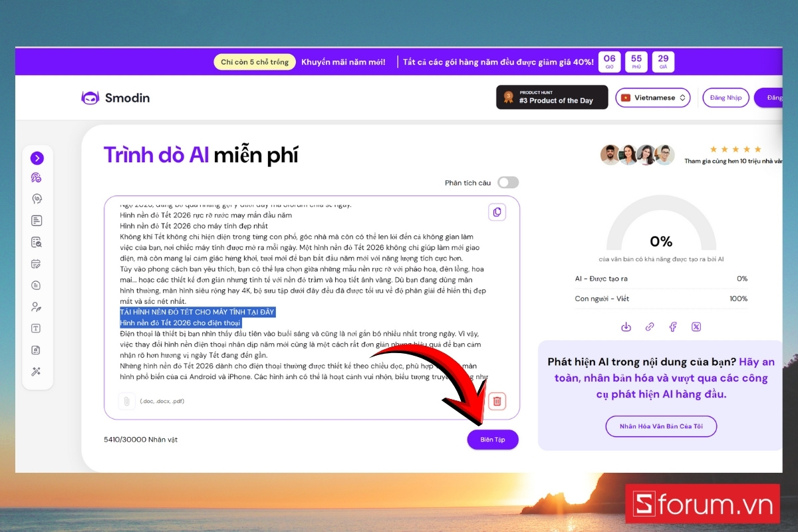Enable the Phân tích câu toggle
Image resolution: width=798 pixels, height=532 pixels.
coord(507,182)
